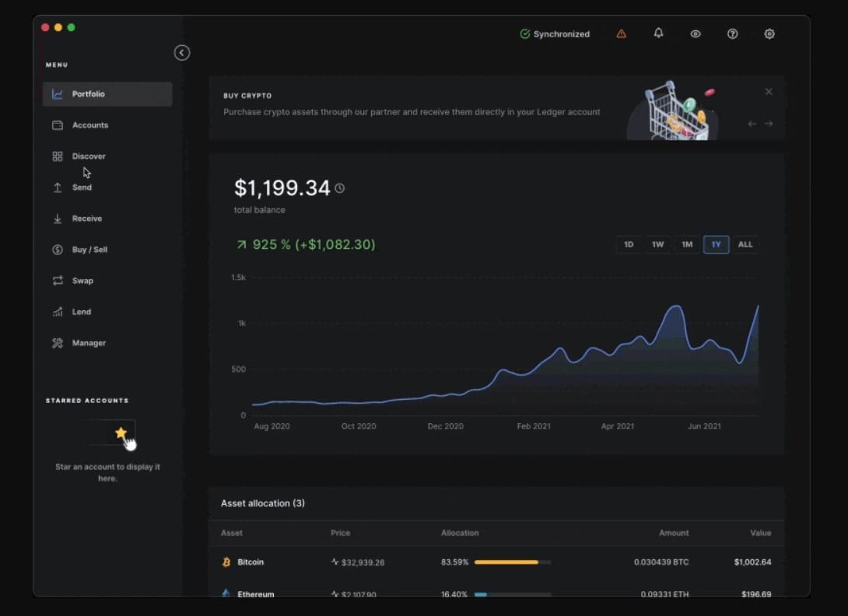Viewport: 848px width, 616px height.
Task: Click the orange warning triangle icon
Action: coord(621,33)
